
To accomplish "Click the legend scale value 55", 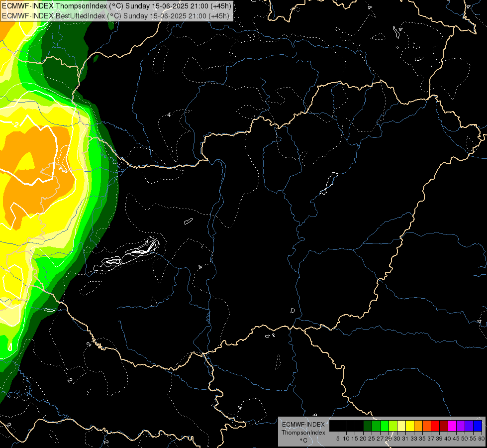I will tap(473, 439).
